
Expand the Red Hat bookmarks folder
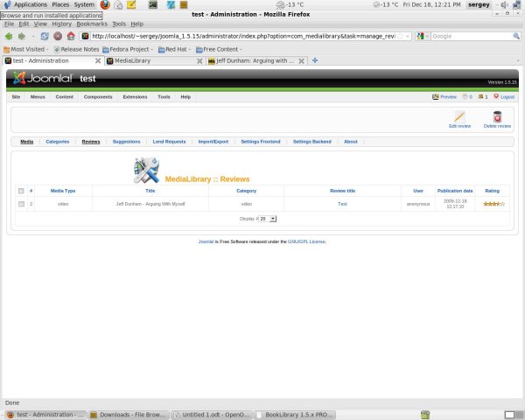point(174,49)
